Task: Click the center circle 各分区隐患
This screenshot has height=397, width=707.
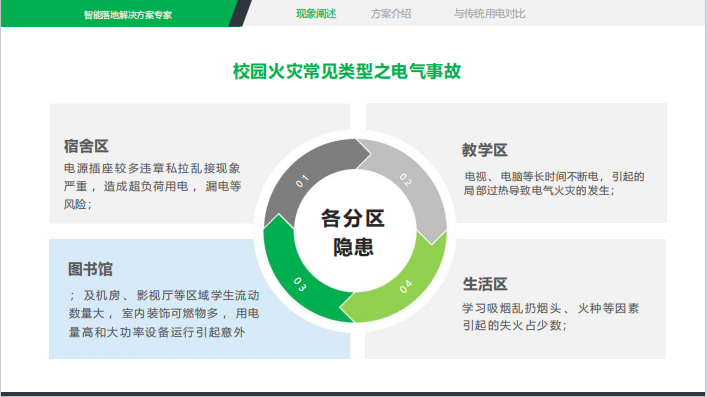Action: coord(353,232)
